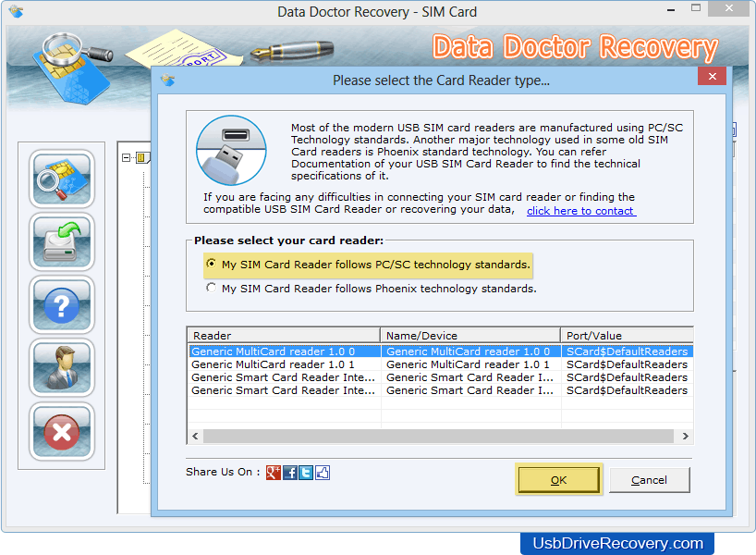
Task: Click the dialog title bar app icon
Action: [168, 80]
